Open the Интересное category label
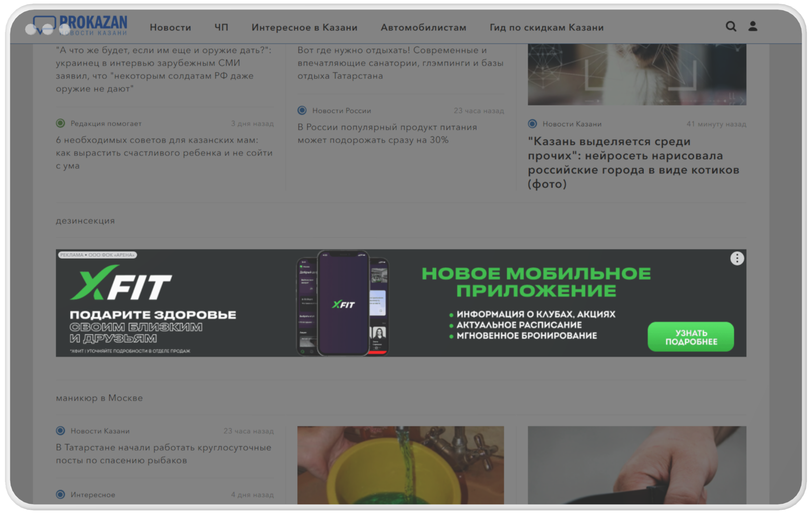Image resolution: width=812 pixels, height=514 pixels. click(93, 495)
